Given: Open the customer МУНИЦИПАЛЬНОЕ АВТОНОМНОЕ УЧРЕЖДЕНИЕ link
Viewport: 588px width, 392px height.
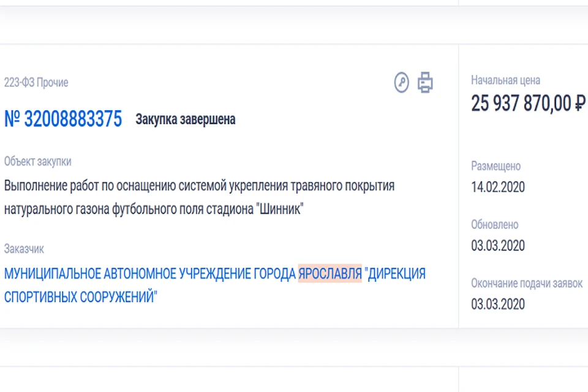Looking at the screenshot, I should (215, 285).
